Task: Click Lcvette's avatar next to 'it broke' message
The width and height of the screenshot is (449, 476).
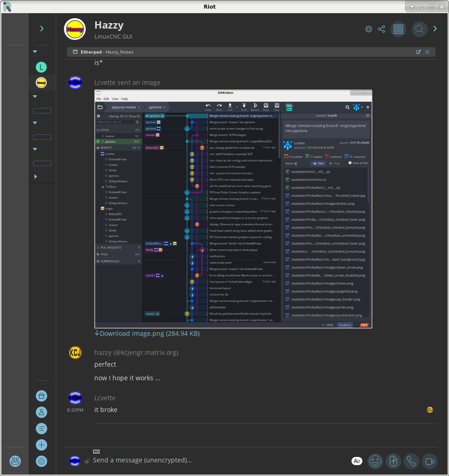Action: tap(75, 397)
